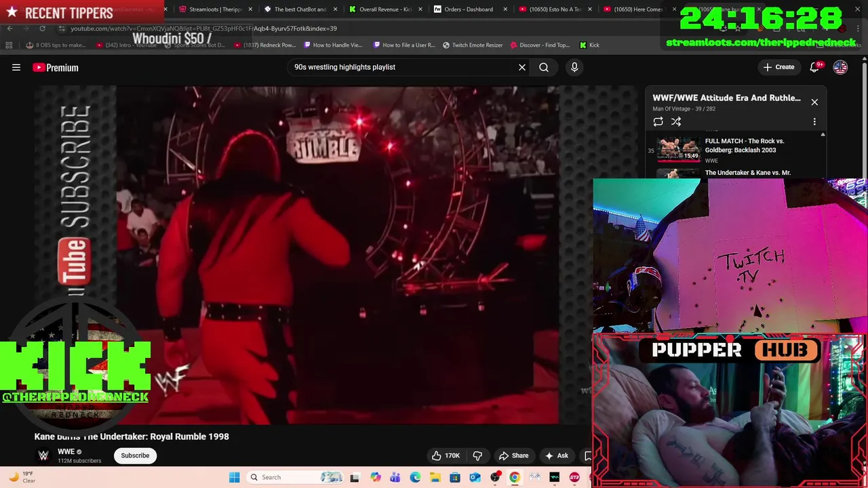Screen dimensions: 868x488
Task: Launch Copilot from the taskbar
Action: [375, 477]
